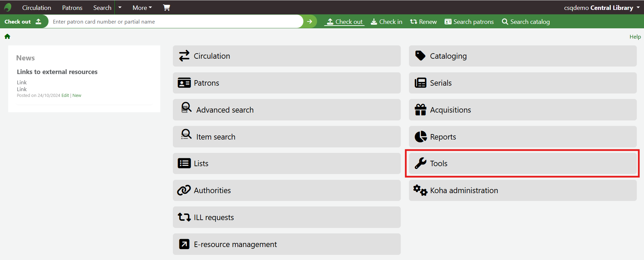Click the swap-arrows icon on the Circulation module button
The height and width of the screenshot is (260, 644).
[x=184, y=56]
